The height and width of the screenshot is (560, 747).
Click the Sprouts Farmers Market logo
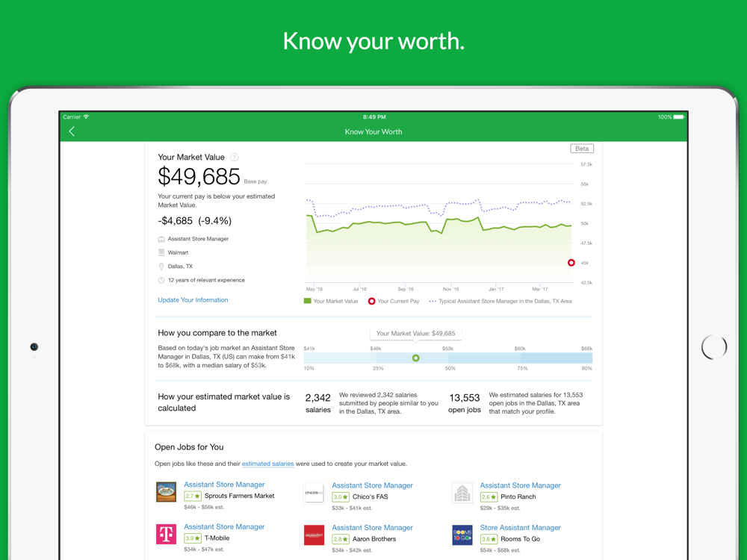coord(167,492)
